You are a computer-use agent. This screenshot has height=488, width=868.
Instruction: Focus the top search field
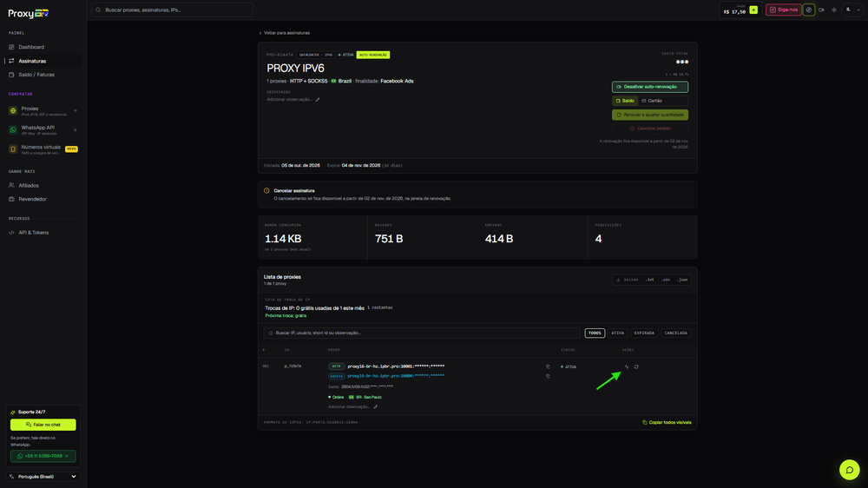172,10
